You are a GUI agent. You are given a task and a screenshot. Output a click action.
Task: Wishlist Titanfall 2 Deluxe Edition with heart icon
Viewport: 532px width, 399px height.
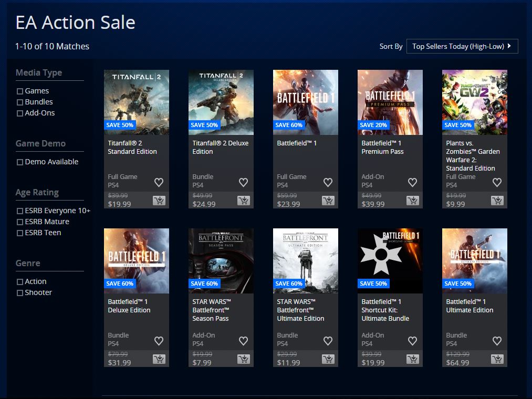[x=243, y=182]
